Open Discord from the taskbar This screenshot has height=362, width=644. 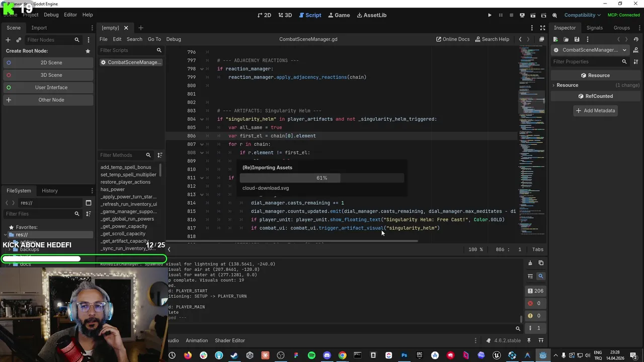(327, 355)
